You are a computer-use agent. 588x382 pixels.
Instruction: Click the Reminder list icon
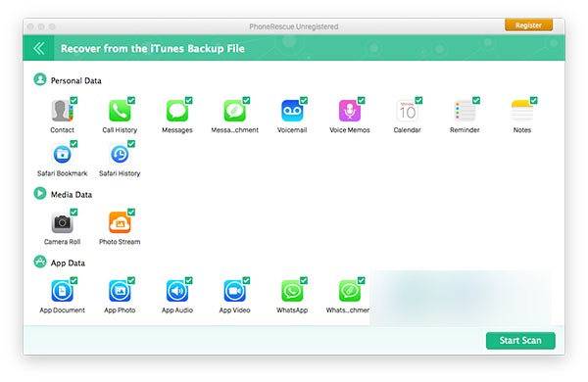465,111
